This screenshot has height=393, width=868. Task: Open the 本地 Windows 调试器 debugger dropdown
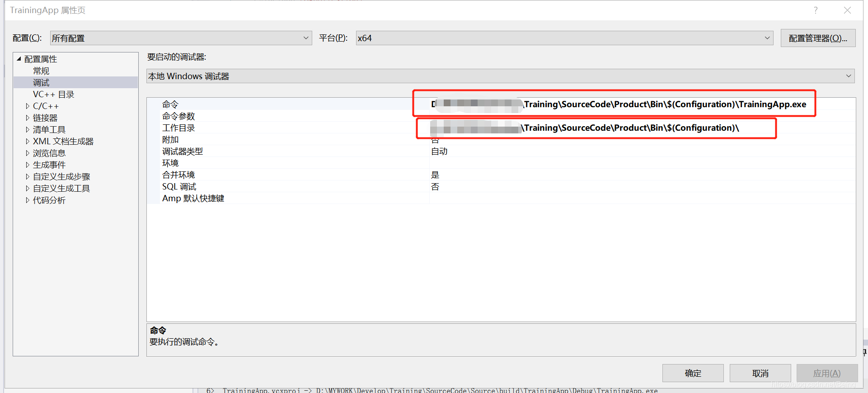pos(501,76)
